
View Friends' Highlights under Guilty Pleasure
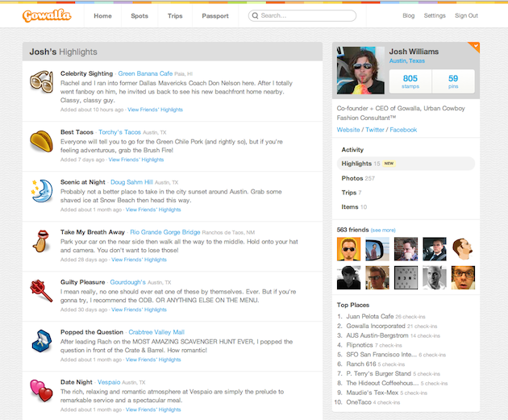139,310
